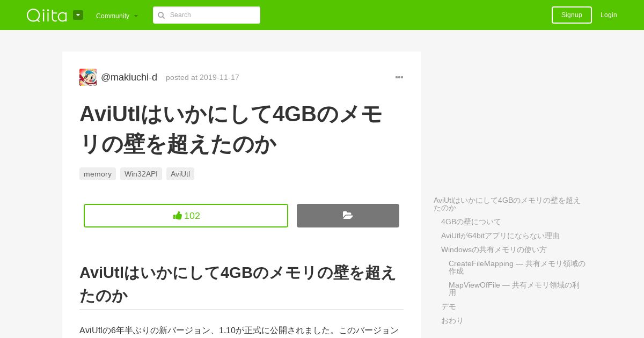The height and width of the screenshot is (338, 644).
Task: Focus the Search input field
Action: click(x=207, y=15)
